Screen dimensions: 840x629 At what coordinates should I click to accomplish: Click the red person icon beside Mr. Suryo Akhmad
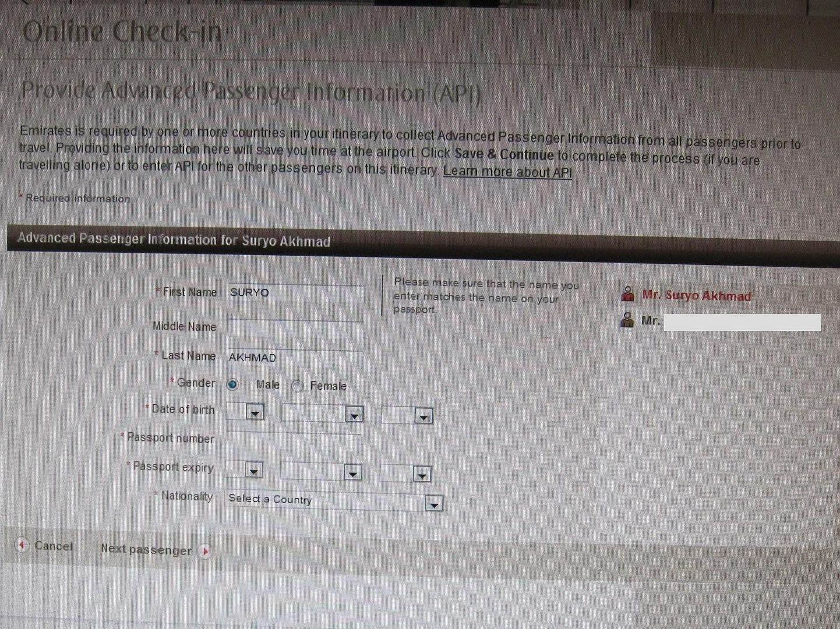click(627, 294)
